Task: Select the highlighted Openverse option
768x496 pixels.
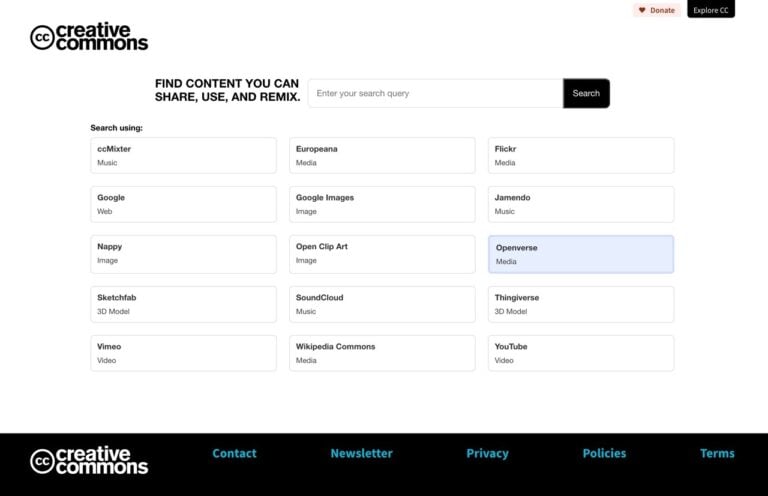Action: point(580,254)
